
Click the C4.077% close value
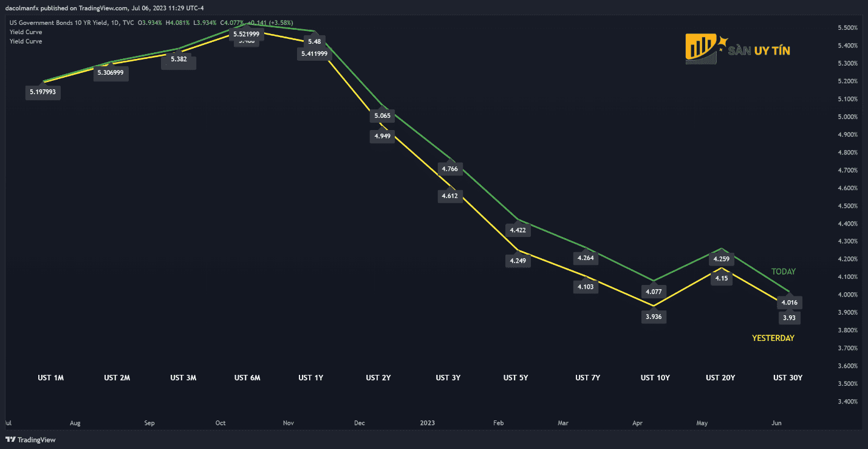click(231, 22)
